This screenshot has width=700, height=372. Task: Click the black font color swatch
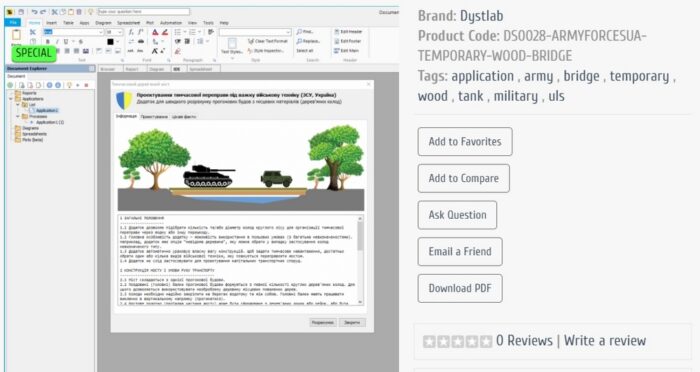(110, 42)
